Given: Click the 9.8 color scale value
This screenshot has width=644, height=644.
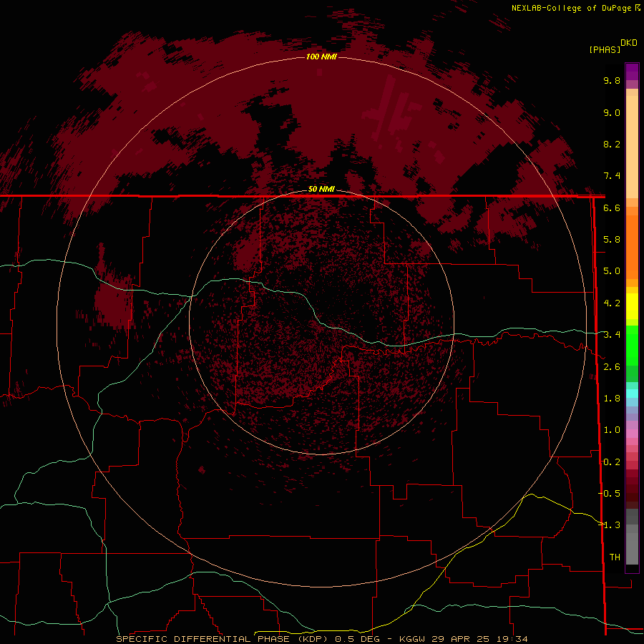Looking at the screenshot, I should (x=612, y=80).
